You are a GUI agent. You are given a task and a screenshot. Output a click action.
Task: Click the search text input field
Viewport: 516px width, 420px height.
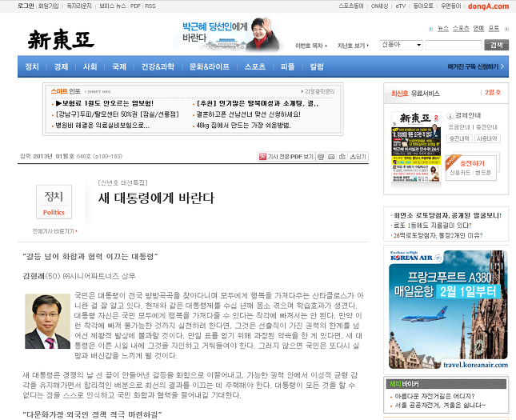454,45
